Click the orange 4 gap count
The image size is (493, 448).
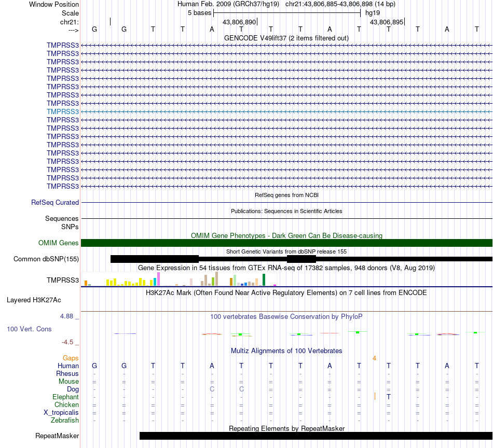[x=374, y=358]
